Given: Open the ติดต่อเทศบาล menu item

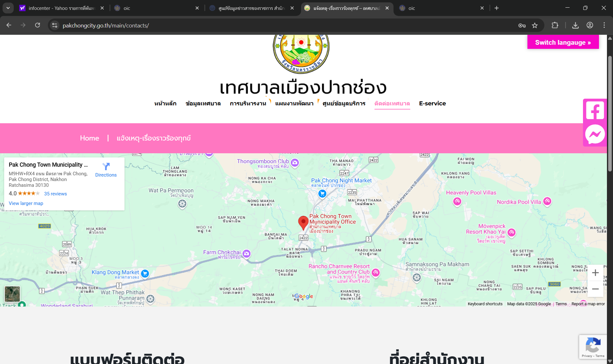Looking at the screenshot, I should click(x=392, y=103).
